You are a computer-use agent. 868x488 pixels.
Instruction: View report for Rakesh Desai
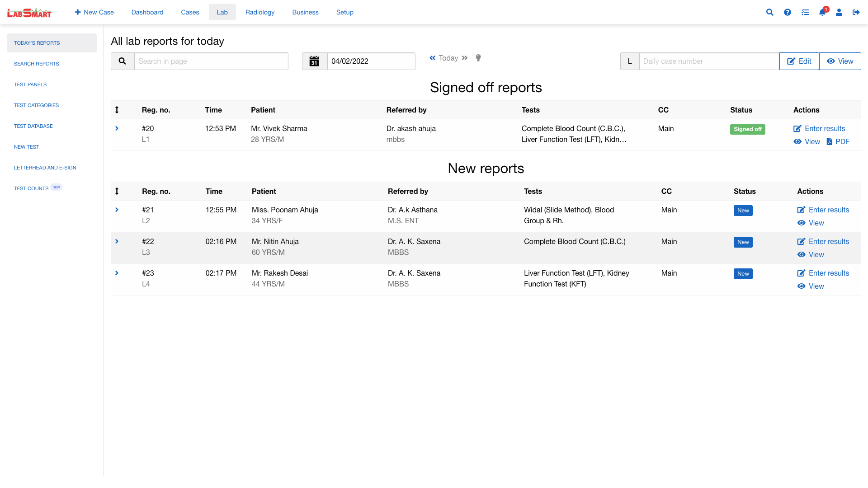coord(811,286)
